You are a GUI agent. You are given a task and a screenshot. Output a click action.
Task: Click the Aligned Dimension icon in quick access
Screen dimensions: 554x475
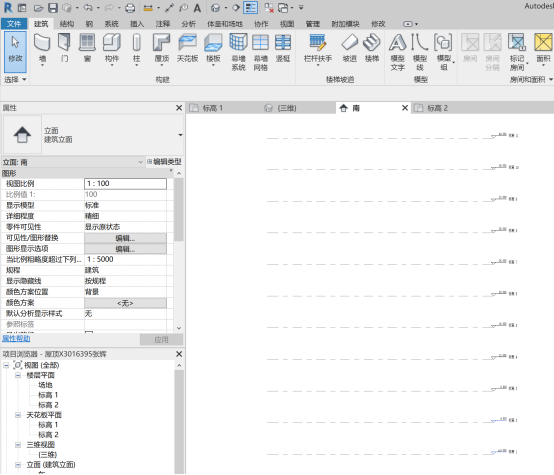coord(170,8)
